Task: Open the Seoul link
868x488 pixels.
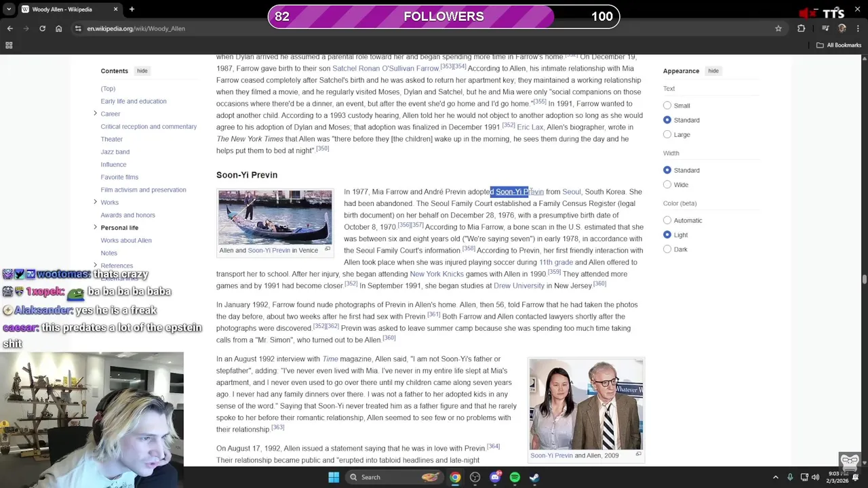Action: (572, 192)
